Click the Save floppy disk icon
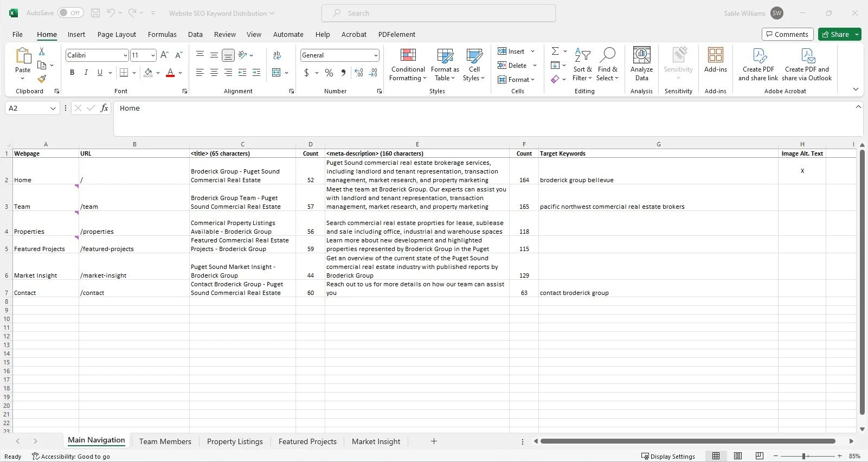Viewport: 868px width, 462px height. point(95,13)
